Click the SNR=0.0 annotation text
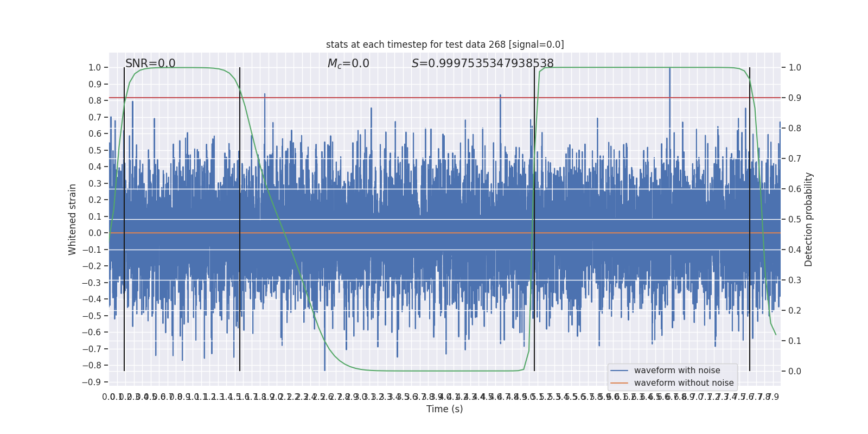The width and height of the screenshot is (868, 434). 150,63
